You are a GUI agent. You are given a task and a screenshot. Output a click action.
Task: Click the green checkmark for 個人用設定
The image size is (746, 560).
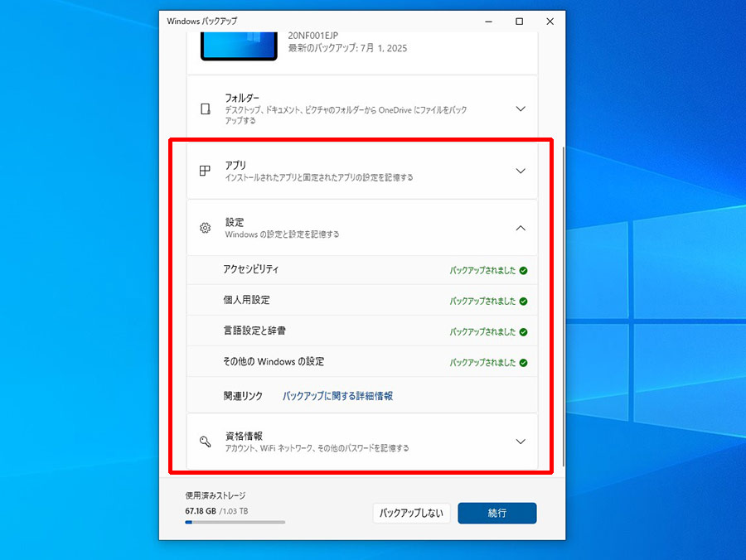coord(523,302)
